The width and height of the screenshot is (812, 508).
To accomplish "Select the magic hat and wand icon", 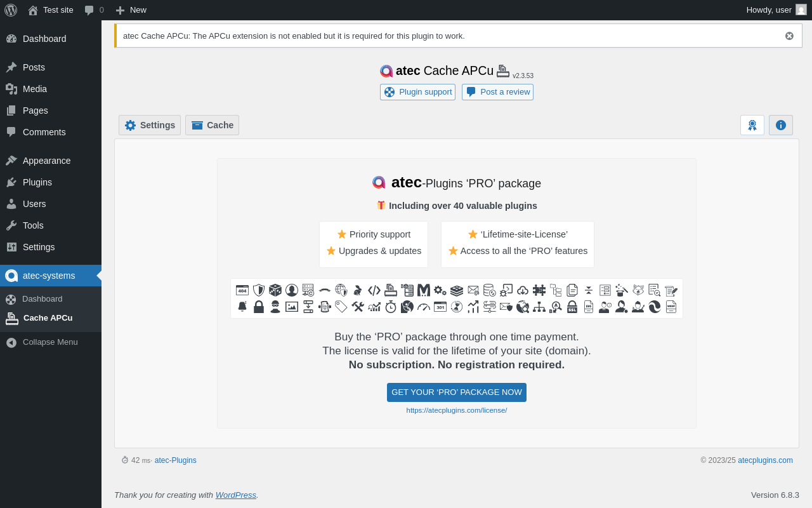I will point(622,290).
